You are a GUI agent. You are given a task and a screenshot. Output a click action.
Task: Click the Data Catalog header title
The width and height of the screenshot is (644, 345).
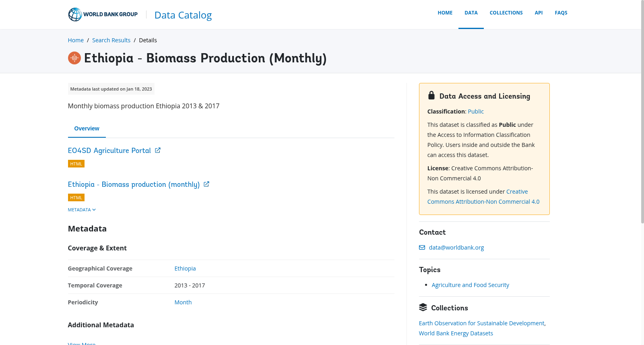(183, 15)
